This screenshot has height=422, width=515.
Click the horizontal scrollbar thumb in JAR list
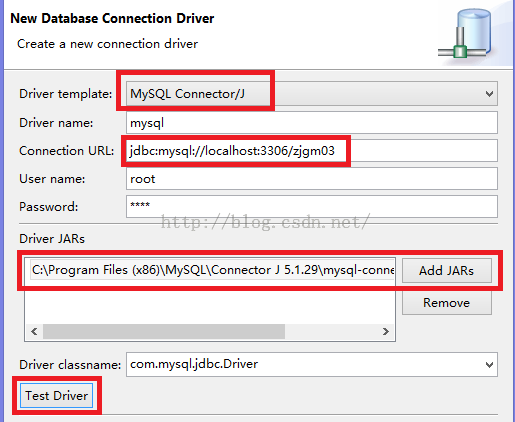pyautogui.click(x=164, y=331)
